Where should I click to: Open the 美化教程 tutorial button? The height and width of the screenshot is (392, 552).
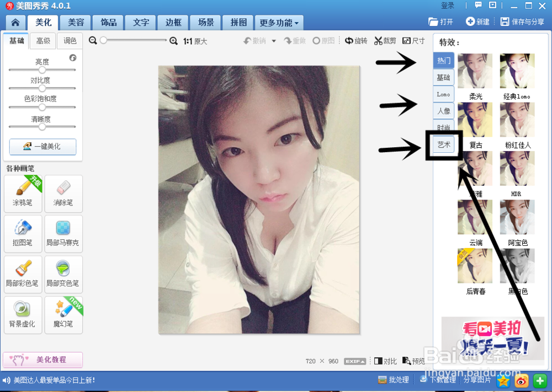(x=43, y=359)
